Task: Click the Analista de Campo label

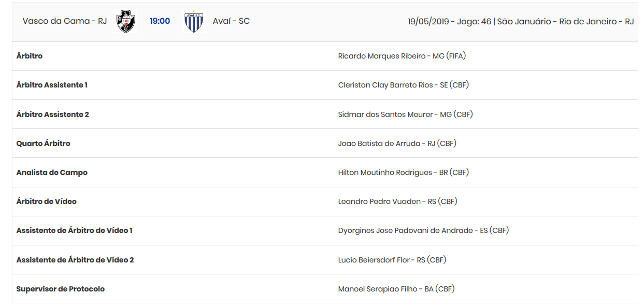Action: click(x=52, y=172)
